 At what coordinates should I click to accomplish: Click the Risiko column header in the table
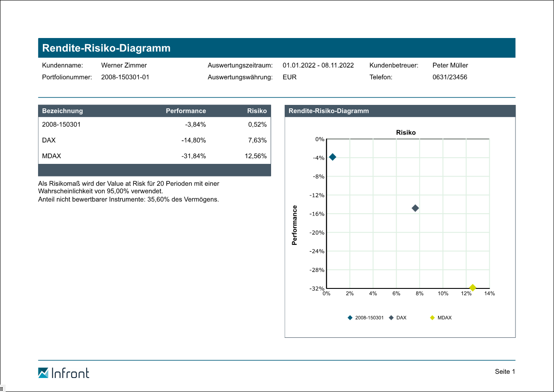pyautogui.click(x=257, y=111)
